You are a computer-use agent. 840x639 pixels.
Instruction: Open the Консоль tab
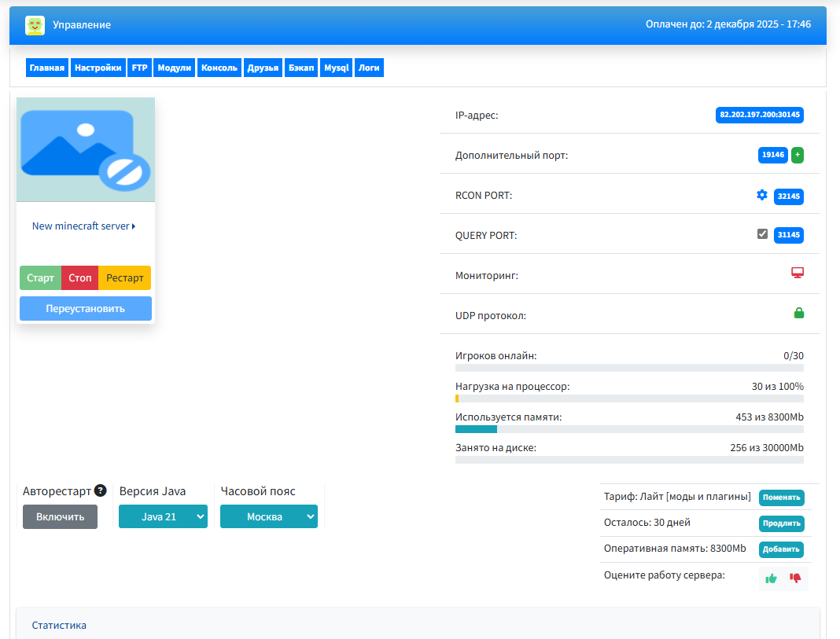(x=219, y=68)
